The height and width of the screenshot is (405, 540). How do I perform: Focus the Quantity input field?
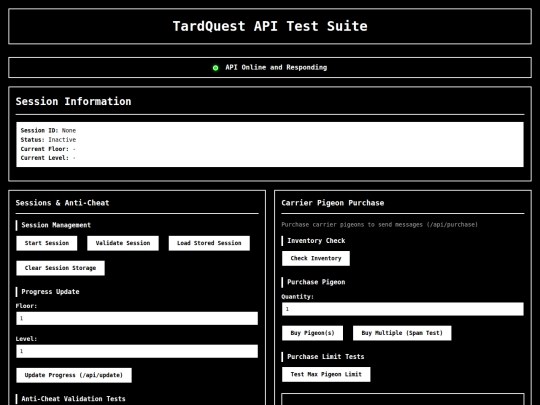pos(403,309)
